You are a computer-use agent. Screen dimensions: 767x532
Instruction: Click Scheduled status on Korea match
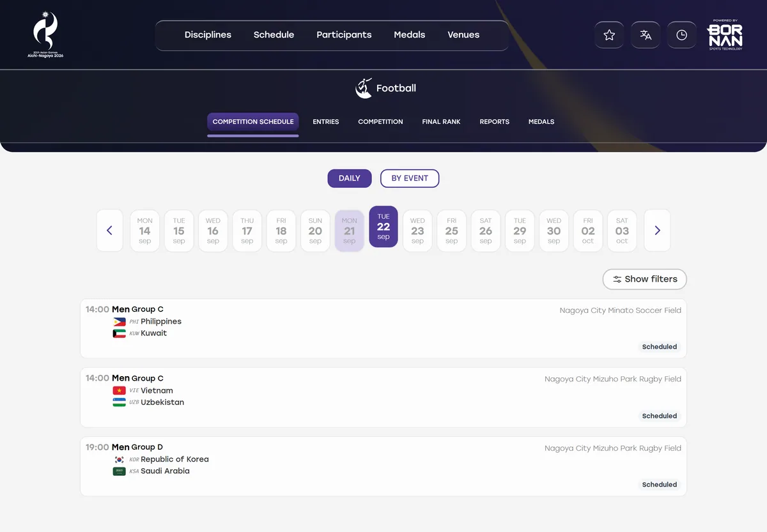[660, 485]
